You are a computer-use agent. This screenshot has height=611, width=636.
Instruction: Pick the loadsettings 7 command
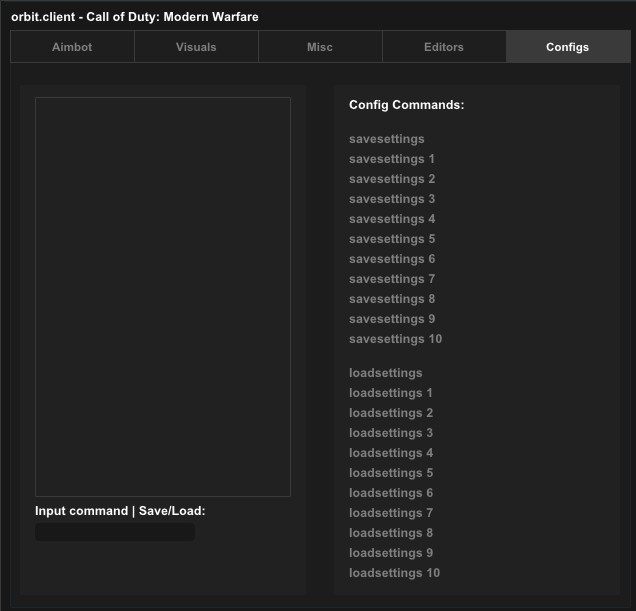click(x=390, y=513)
